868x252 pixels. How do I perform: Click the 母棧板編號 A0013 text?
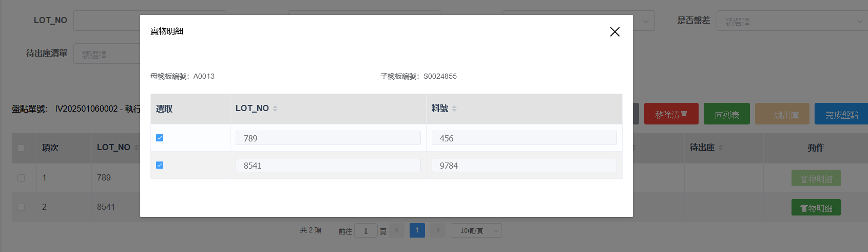click(182, 76)
